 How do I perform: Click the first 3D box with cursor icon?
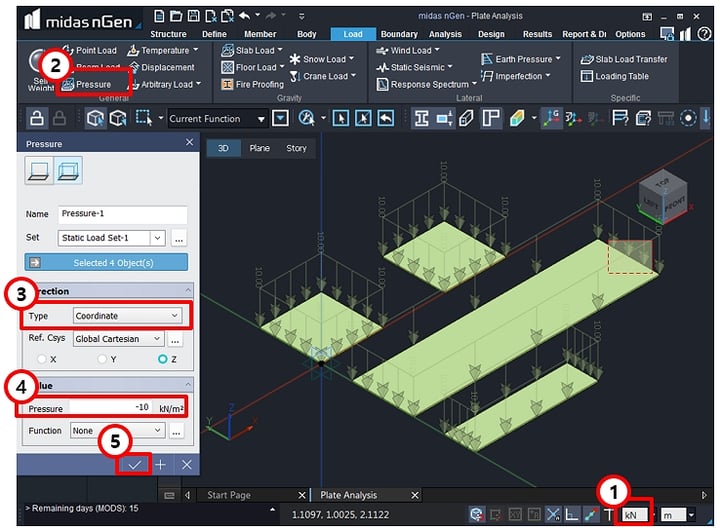pos(95,118)
